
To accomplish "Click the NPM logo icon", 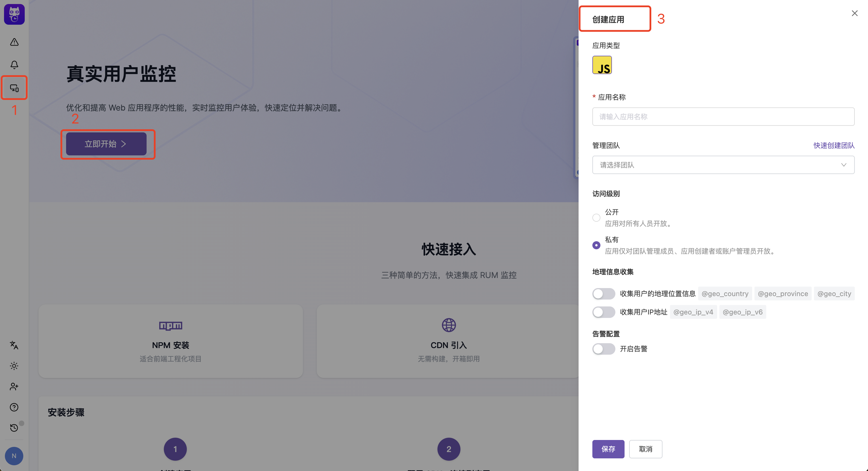I will [x=170, y=326].
